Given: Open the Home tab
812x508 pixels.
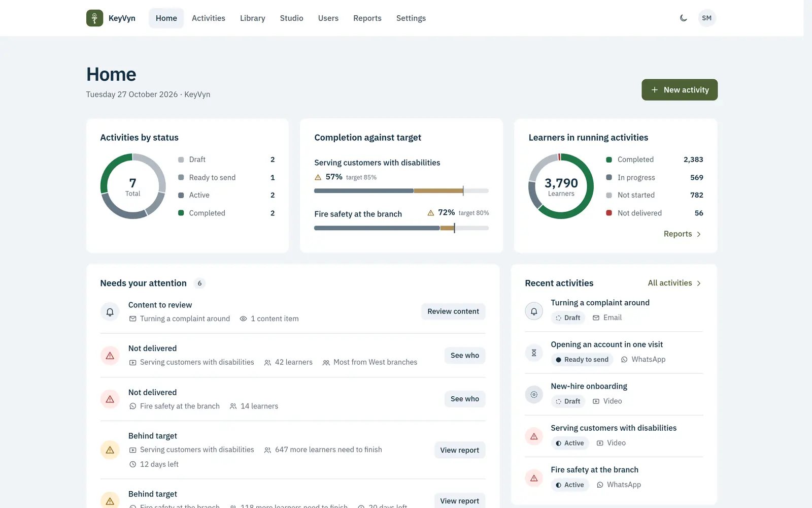Looking at the screenshot, I should point(166,18).
